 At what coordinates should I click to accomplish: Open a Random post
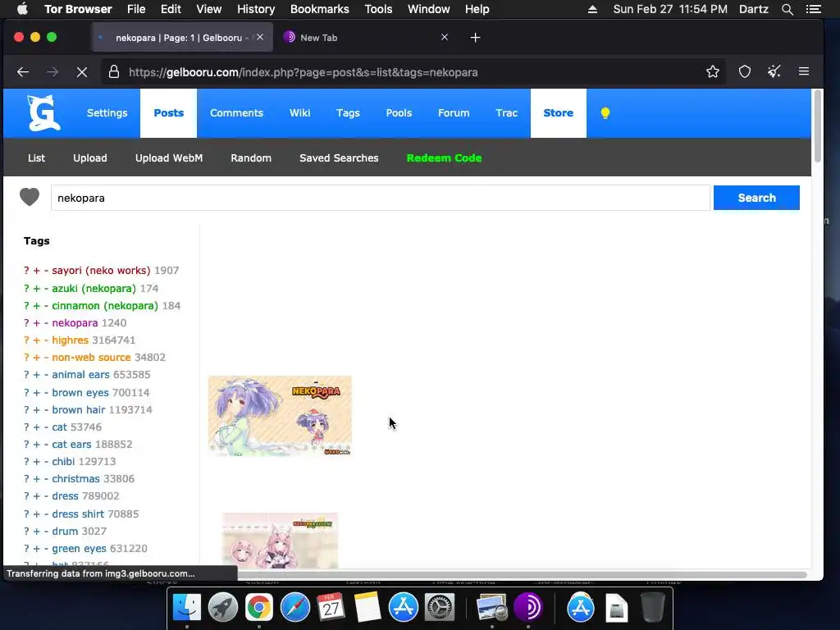251,158
